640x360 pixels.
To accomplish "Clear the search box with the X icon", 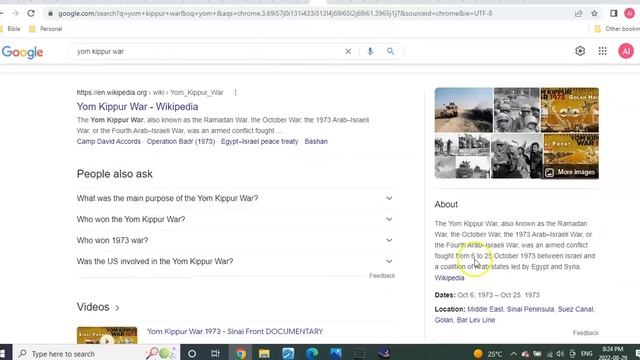I will click(348, 51).
